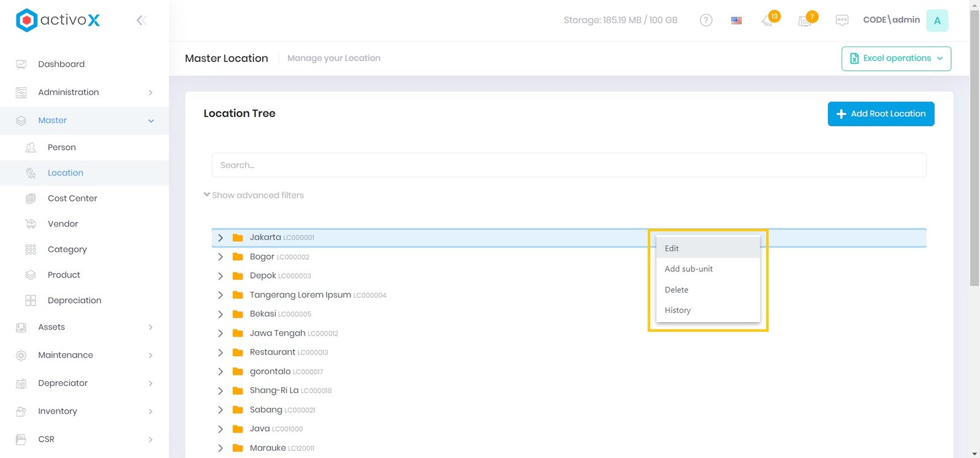The image size is (980, 458).
Task: Show advanced filters section
Action: click(254, 195)
